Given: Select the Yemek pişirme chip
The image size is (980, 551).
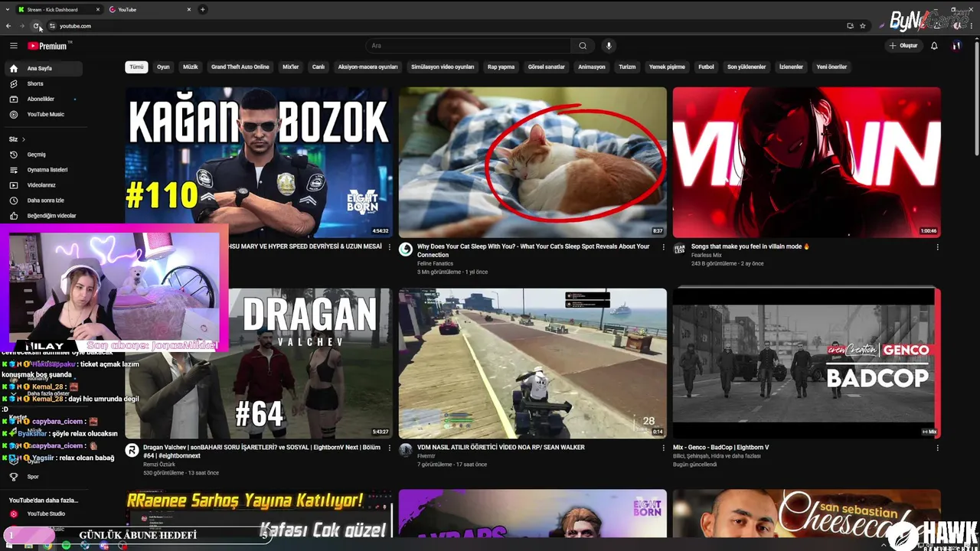Looking at the screenshot, I should click(667, 67).
